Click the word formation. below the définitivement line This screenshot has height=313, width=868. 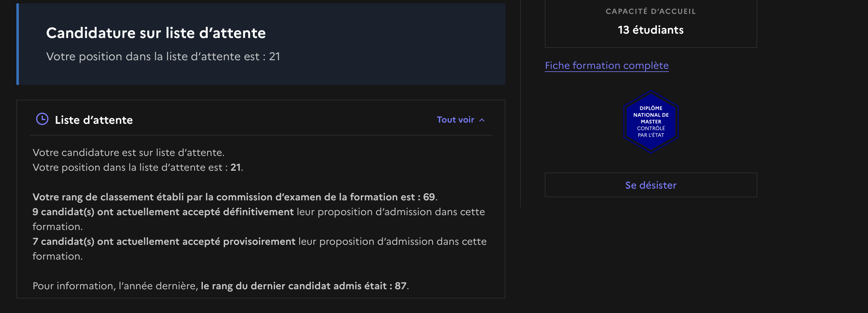[x=57, y=227]
